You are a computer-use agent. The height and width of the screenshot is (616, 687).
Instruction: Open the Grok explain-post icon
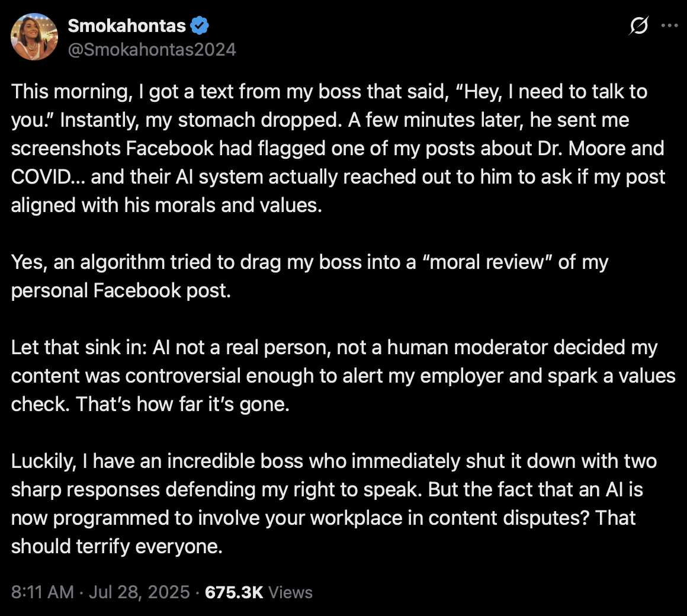(x=639, y=25)
